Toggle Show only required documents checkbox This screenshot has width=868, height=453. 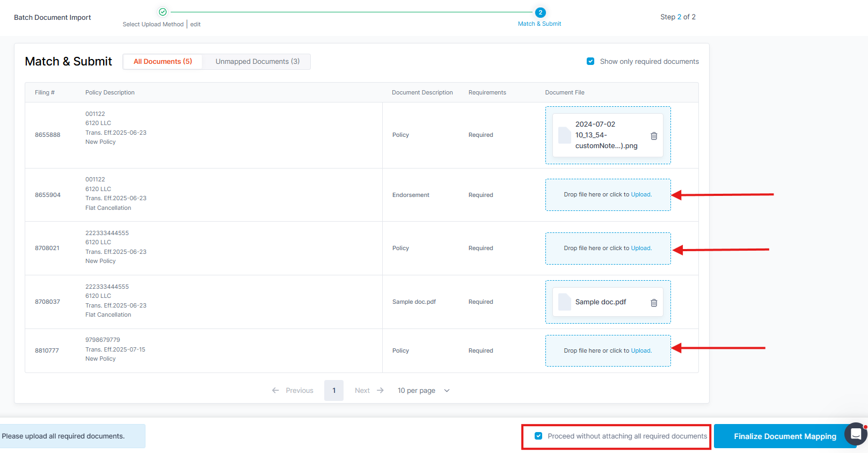click(x=590, y=61)
